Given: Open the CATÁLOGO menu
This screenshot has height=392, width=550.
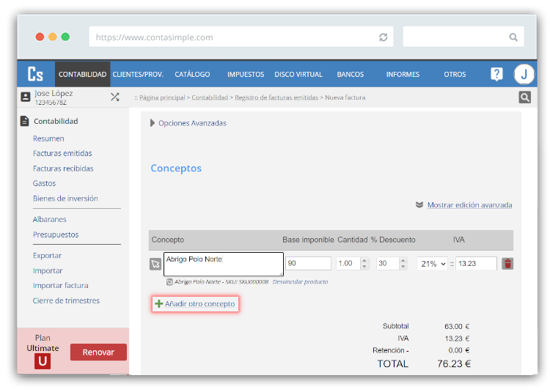Looking at the screenshot, I should 192,74.
